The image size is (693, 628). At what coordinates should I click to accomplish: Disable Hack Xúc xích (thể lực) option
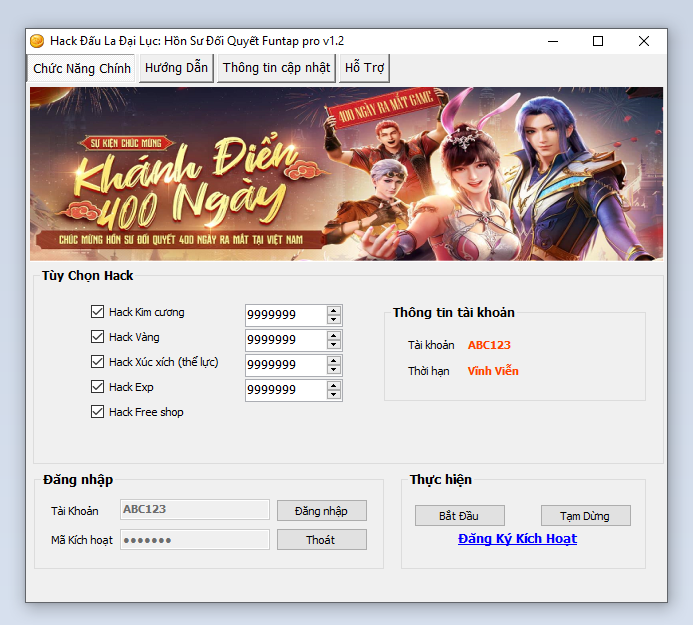click(98, 362)
